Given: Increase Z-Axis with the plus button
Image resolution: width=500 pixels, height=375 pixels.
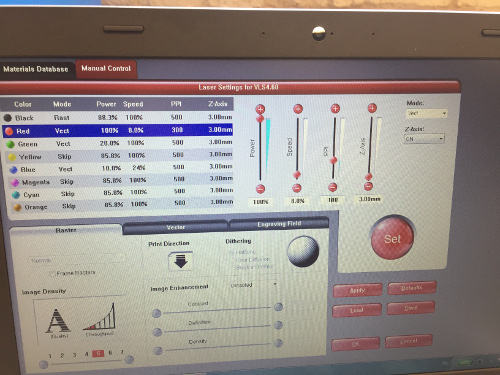Looking at the screenshot, I should (372, 108).
